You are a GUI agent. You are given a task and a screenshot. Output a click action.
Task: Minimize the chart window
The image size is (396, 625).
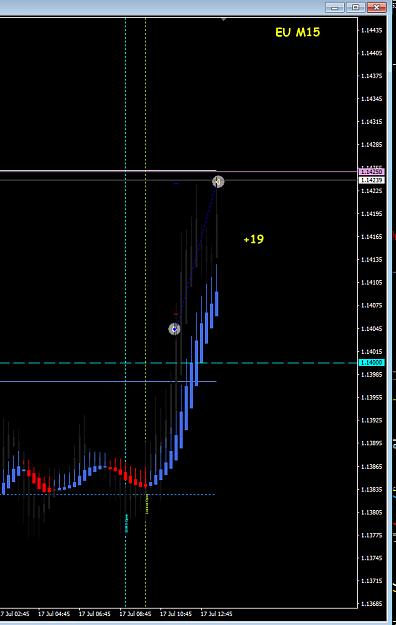(x=335, y=8)
